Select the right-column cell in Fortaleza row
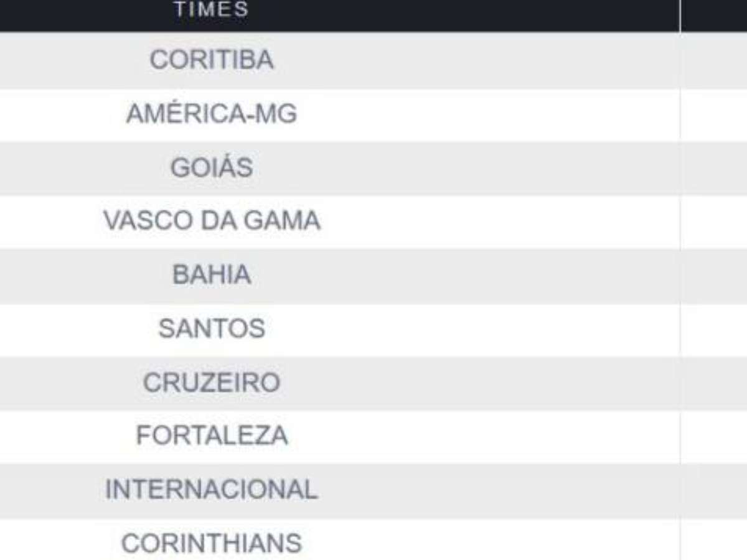This screenshot has width=747, height=560. pyautogui.click(x=713, y=436)
